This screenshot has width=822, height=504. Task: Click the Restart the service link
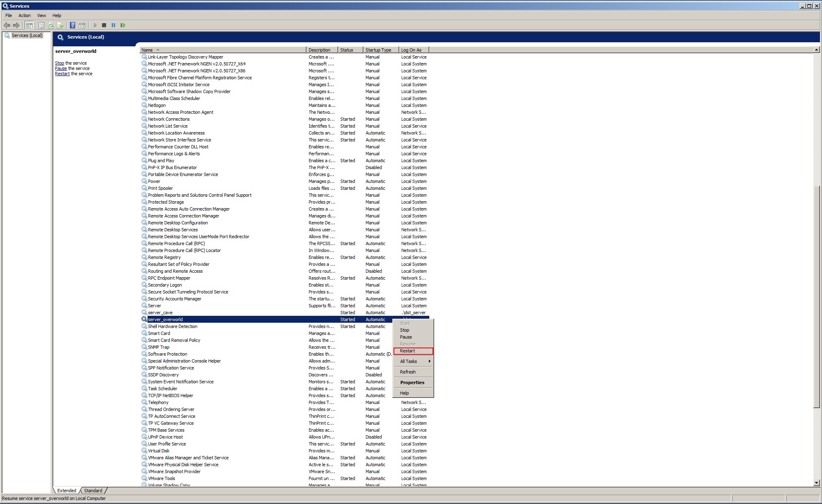tap(62, 74)
